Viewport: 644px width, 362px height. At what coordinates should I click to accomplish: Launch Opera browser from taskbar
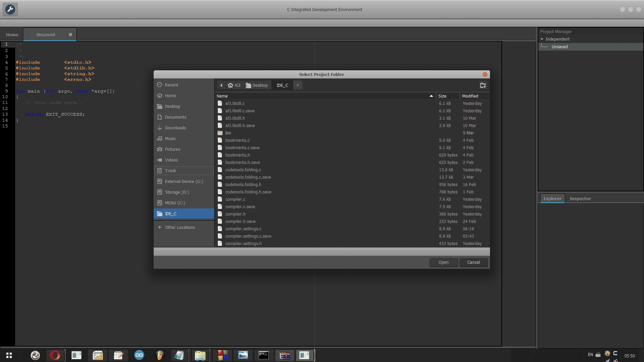55,355
